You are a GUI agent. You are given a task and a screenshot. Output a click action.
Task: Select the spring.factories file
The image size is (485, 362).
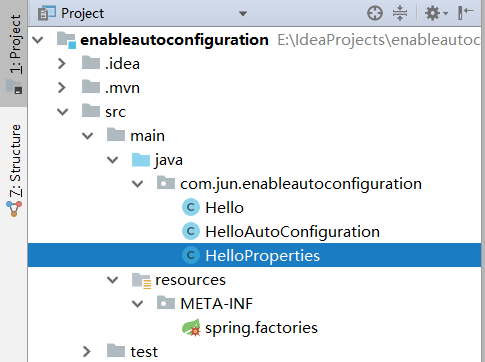(261, 328)
